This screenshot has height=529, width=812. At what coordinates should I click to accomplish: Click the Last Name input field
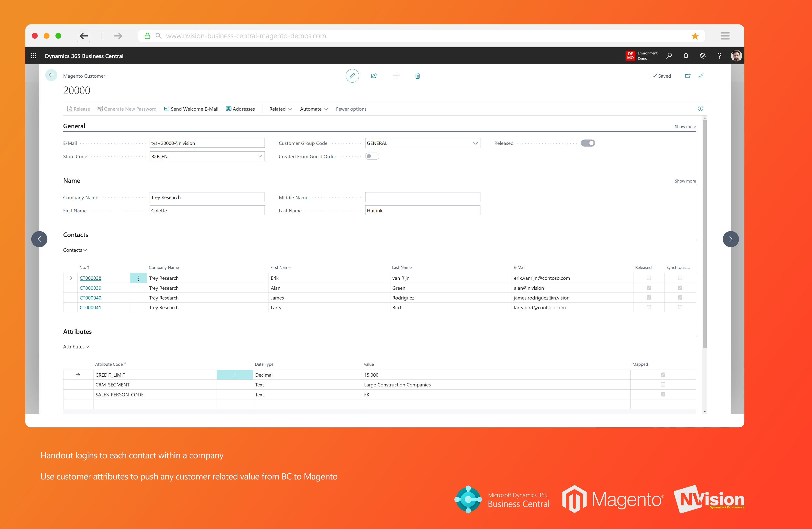click(422, 210)
